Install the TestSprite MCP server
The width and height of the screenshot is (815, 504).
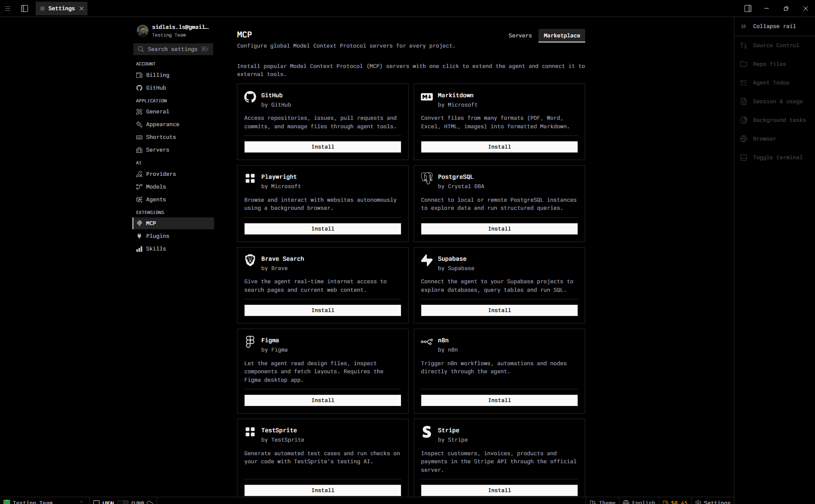pos(323,490)
